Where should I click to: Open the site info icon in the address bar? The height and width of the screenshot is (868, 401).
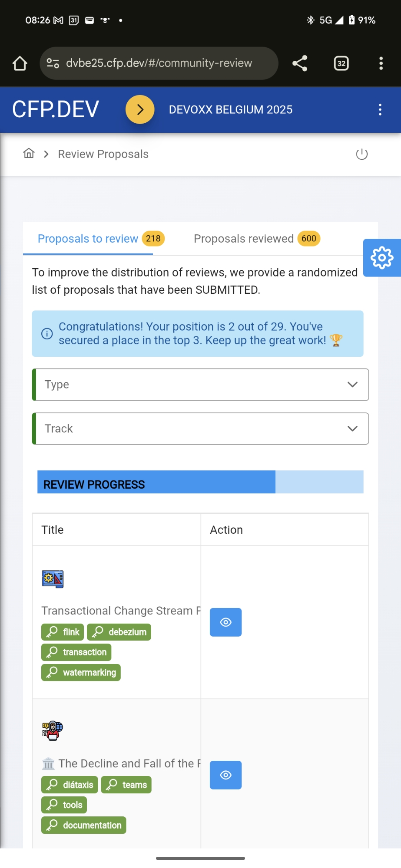[53, 63]
